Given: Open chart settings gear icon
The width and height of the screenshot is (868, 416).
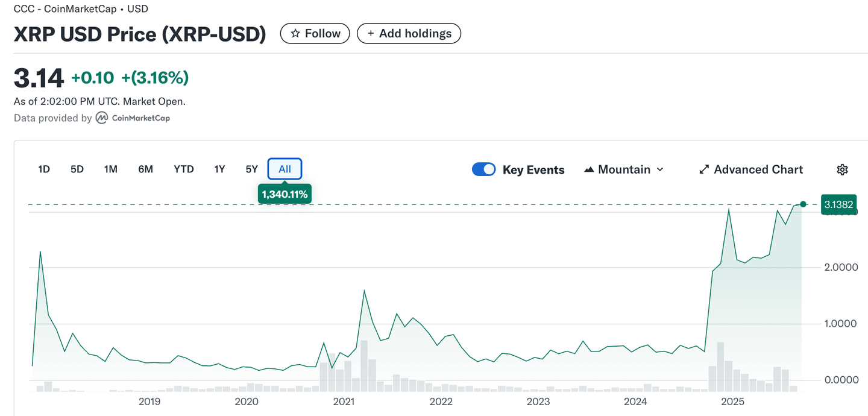Looking at the screenshot, I should pyautogui.click(x=842, y=169).
